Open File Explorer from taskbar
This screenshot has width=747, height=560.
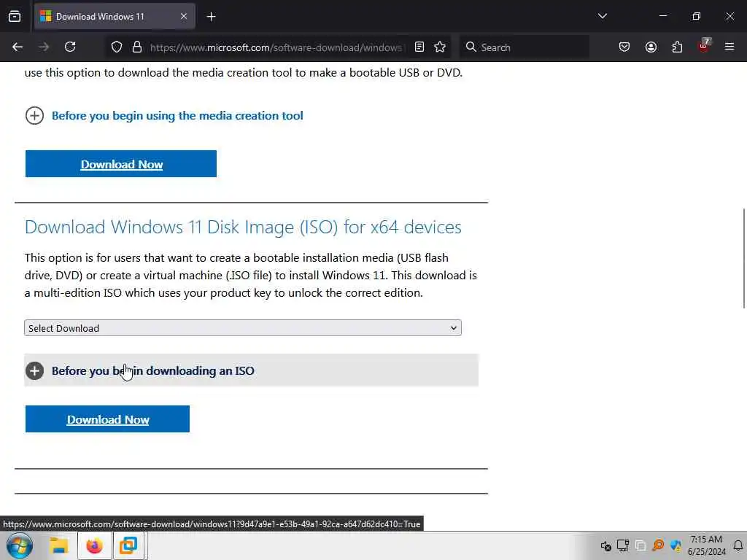click(59, 545)
